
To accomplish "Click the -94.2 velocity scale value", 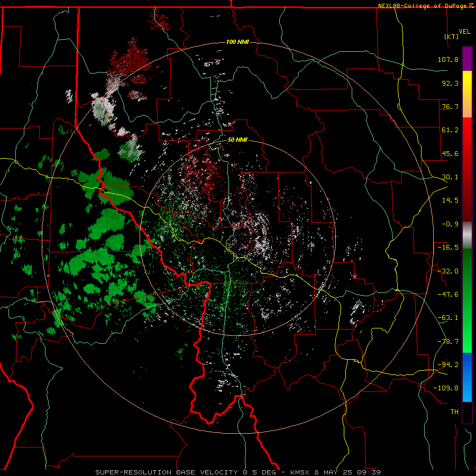I will [448, 365].
